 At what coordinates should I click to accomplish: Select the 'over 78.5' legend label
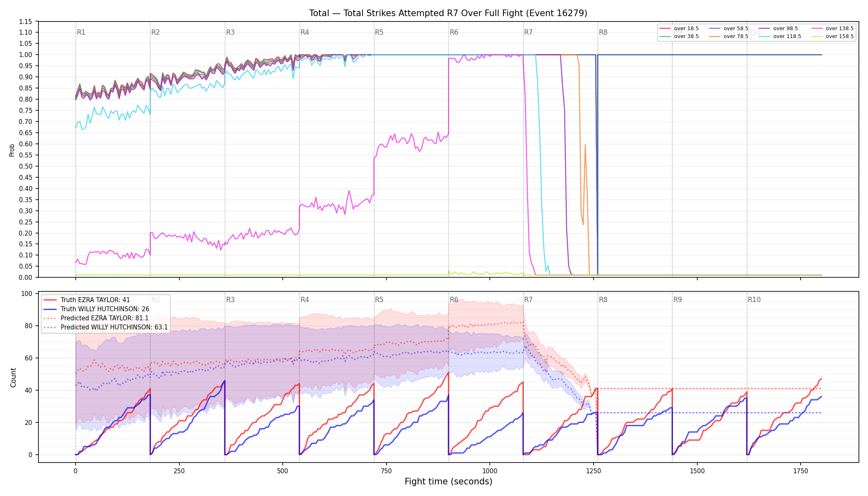coord(736,36)
